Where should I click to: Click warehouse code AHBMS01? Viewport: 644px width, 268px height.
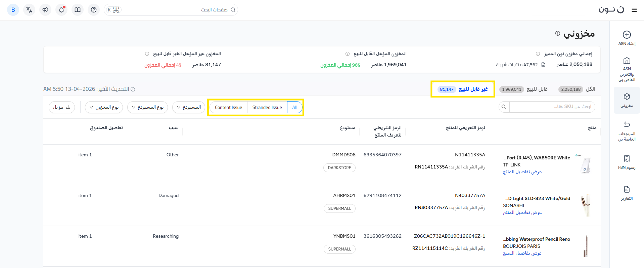point(344,195)
